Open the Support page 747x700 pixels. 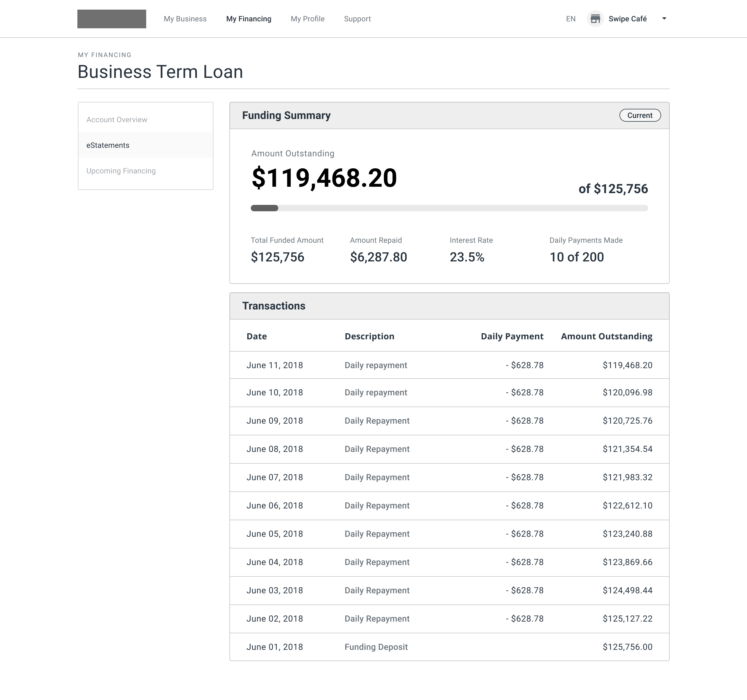357,19
